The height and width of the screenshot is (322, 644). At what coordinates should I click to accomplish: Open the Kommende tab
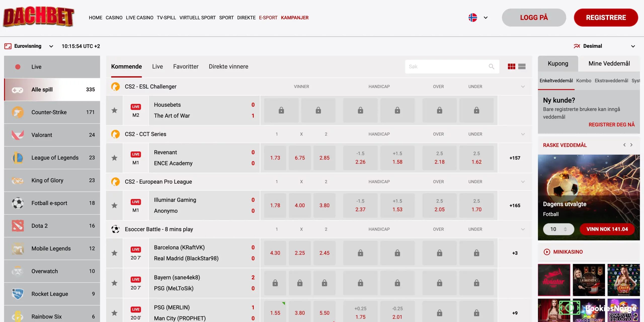127,66
